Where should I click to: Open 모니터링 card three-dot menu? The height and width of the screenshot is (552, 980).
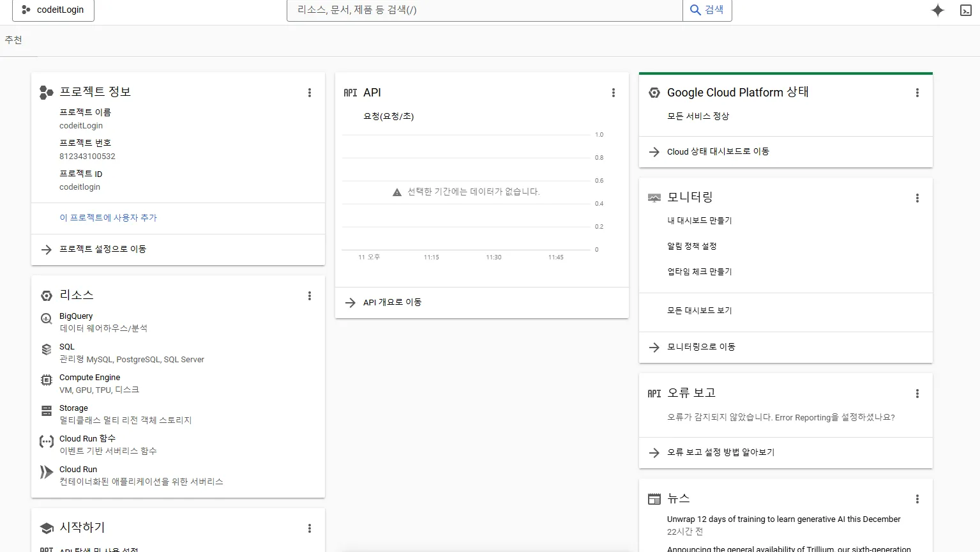pyautogui.click(x=917, y=198)
